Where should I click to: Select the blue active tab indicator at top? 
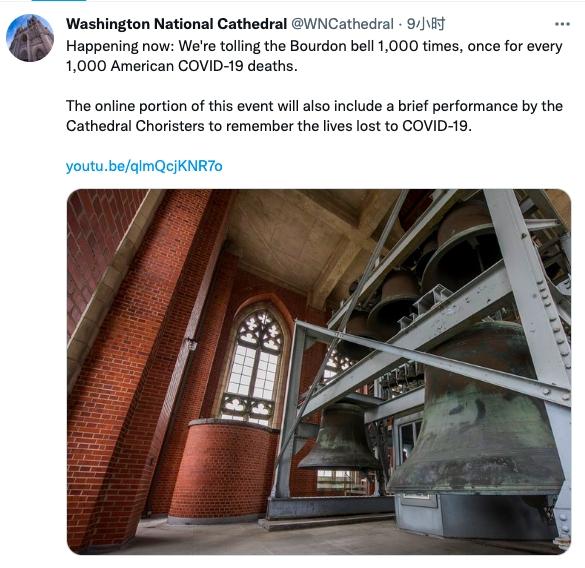(59, 1)
